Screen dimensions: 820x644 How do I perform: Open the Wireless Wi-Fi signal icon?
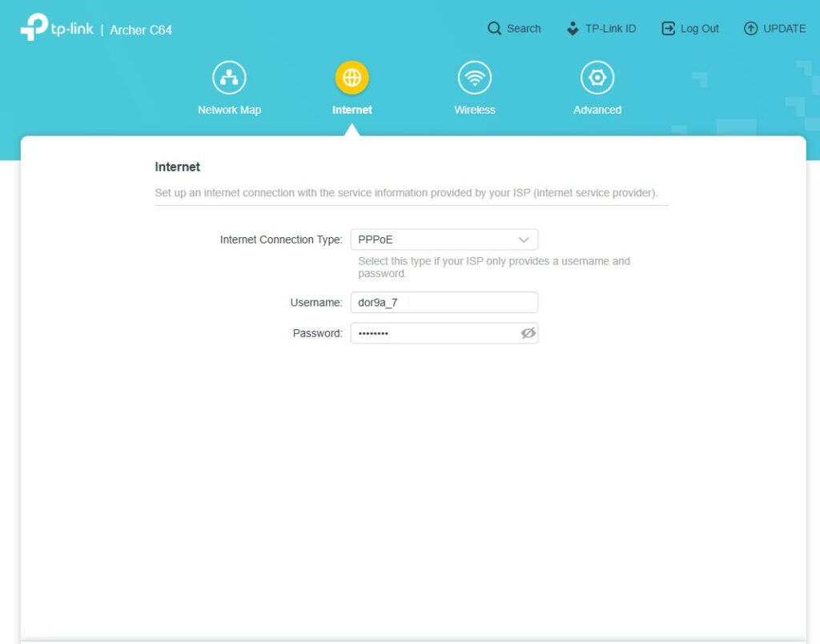click(474, 78)
